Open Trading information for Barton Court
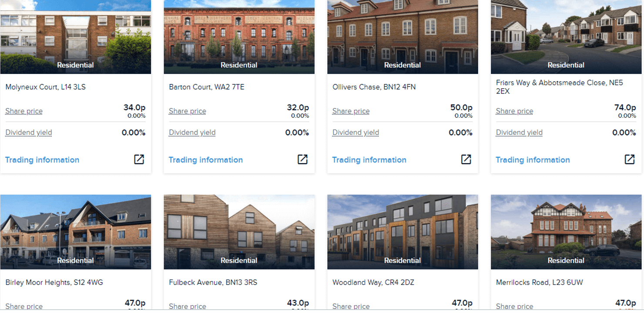This screenshot has height=313, width=644. [206, 160]
